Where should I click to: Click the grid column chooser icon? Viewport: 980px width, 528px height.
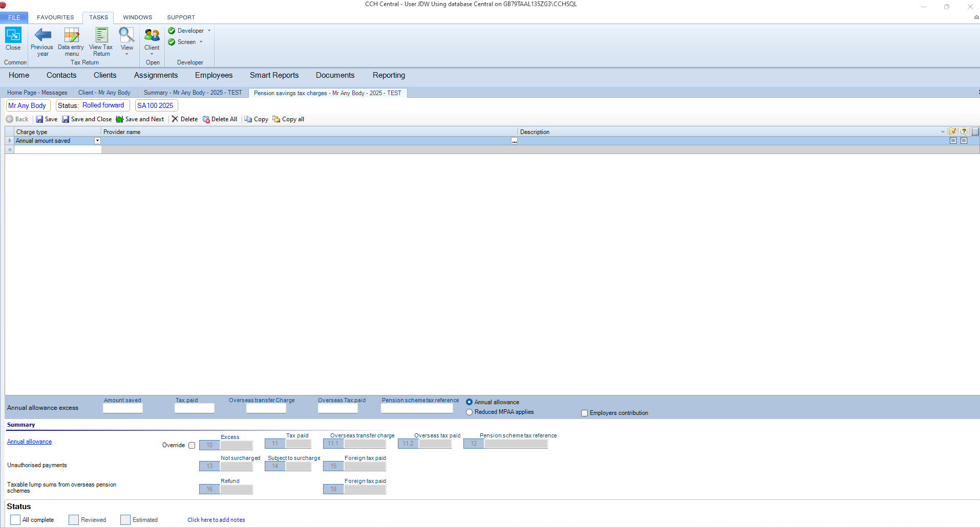coord(975,131)
